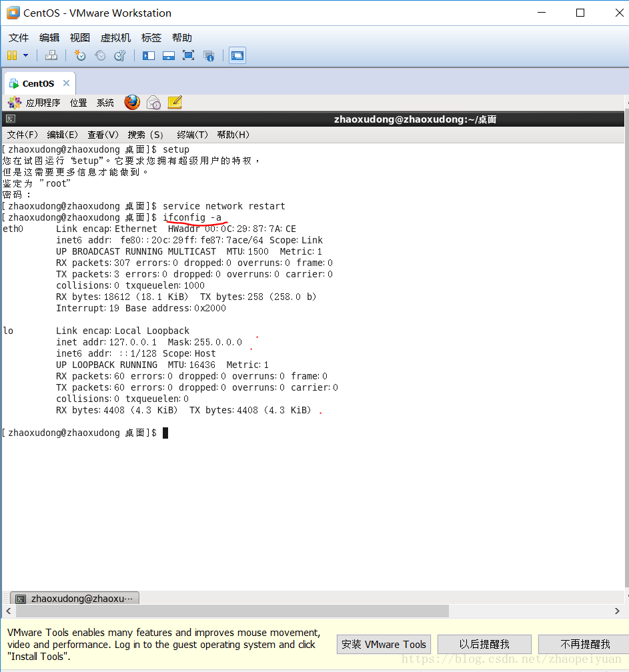Launch the mail client panel icon
629x672 pixels.
click(153, 103)
